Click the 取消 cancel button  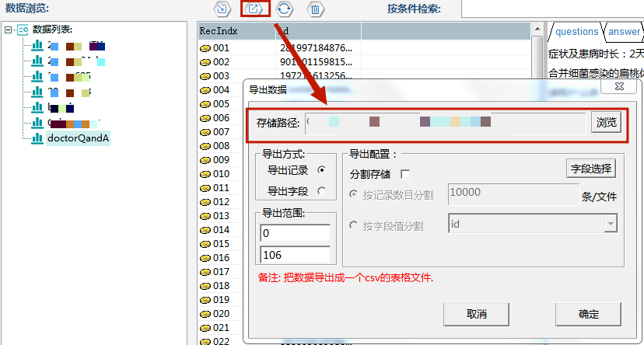(x=477, y=314)
